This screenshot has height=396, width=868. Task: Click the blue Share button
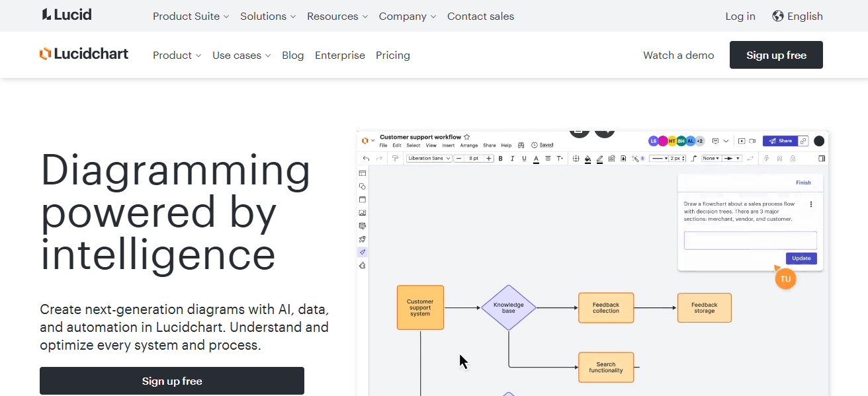(780, 141)
